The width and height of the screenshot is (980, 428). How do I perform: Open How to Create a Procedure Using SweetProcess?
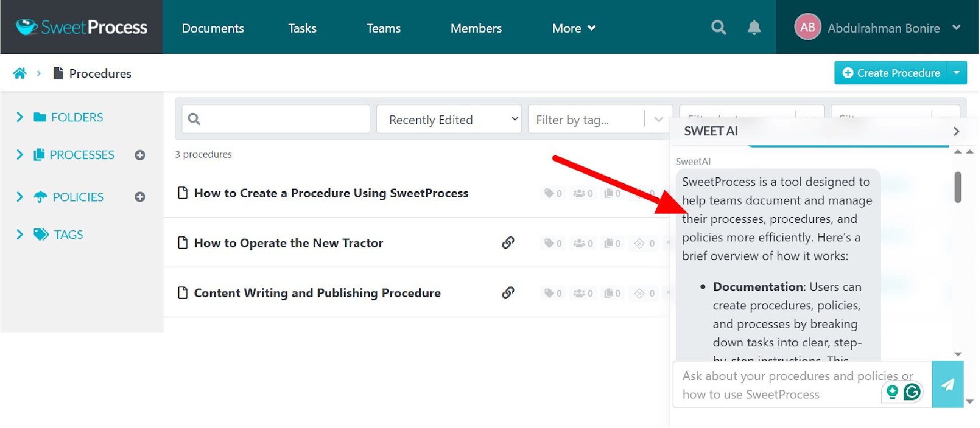click(331, 193)
